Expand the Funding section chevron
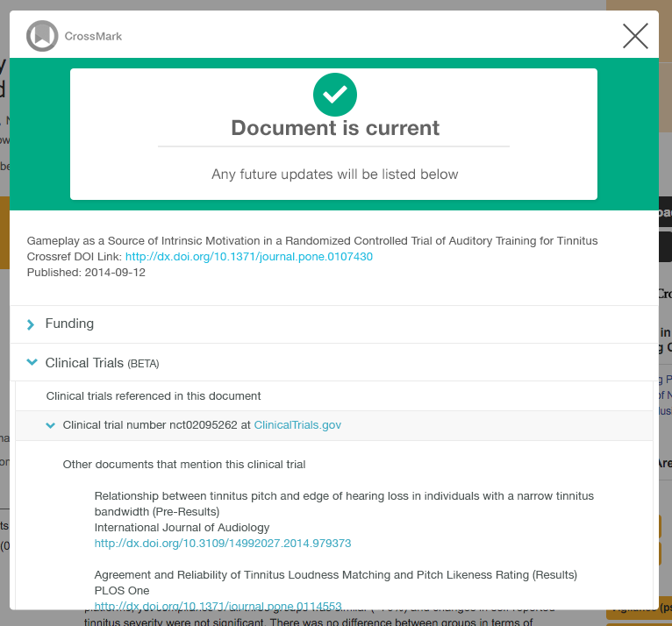 coord(32,324)
